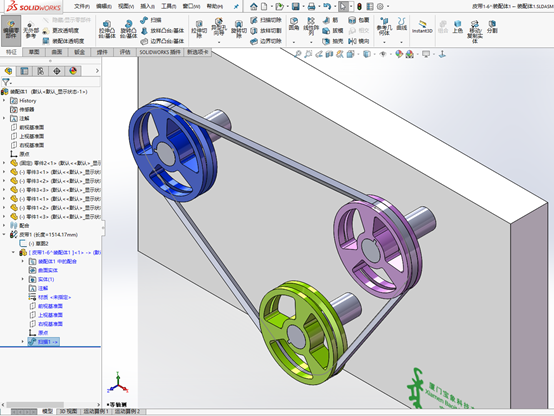Click the Home icon in top toolbar

pyautogui.click(x=254, y=6)
